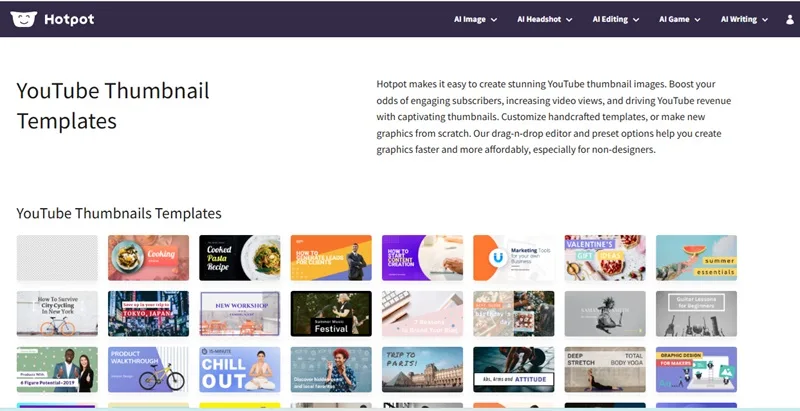Pick the Chill Out 15-minute template
This screenshot has width=800, height=411.
[x=240, y=370]
